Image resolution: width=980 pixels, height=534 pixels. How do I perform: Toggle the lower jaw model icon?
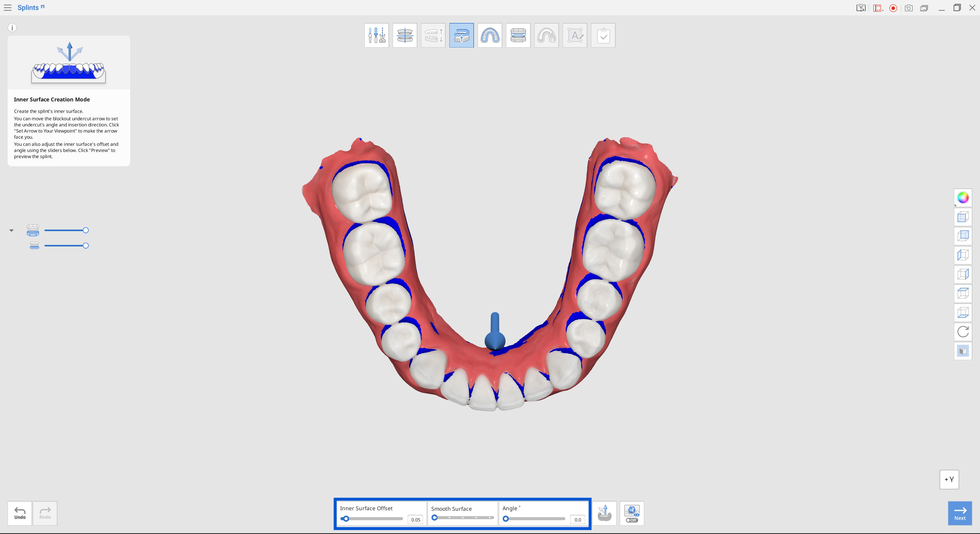click(34, 245)
